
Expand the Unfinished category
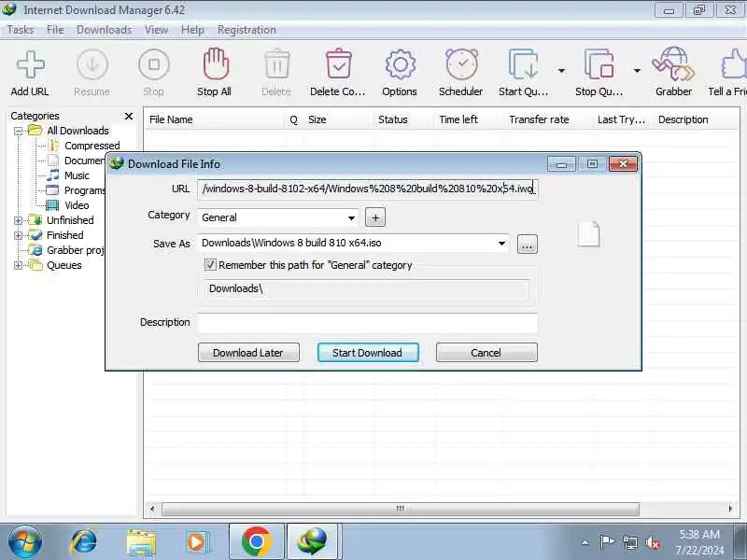pyautogui.click(x=18, y=220)
